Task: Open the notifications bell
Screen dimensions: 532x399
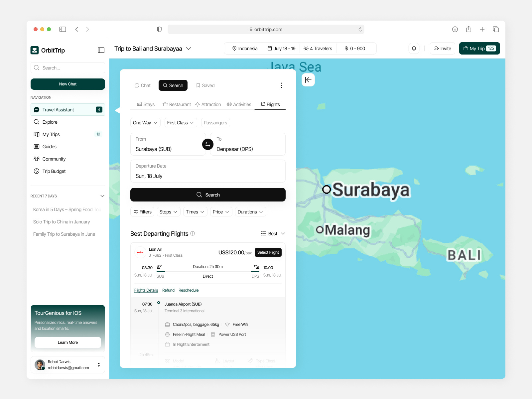Action: pyautogui.click(x=414, y=49)
